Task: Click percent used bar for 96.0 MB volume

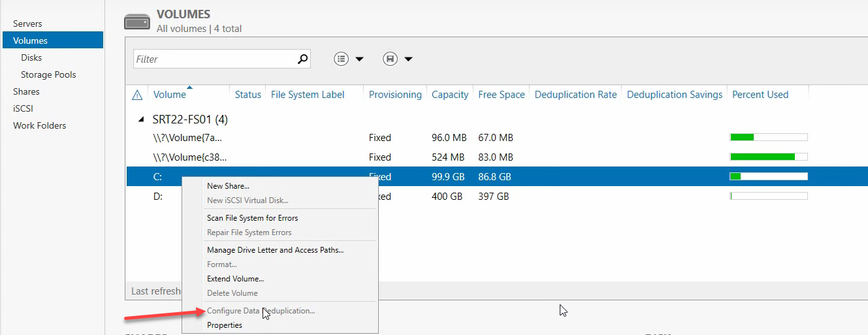Action: 769,137
